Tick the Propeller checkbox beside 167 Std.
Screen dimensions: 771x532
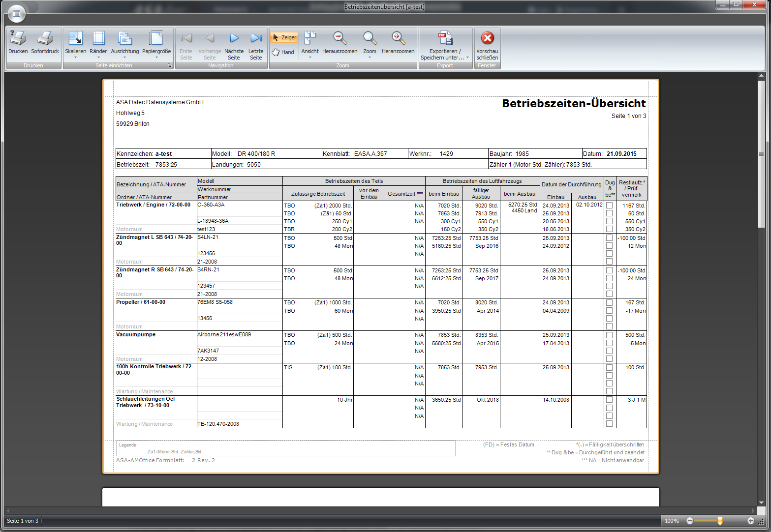(609, 302)
